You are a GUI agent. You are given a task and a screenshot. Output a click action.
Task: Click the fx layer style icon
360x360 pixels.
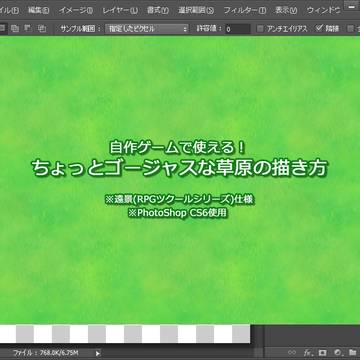[307, 352]
